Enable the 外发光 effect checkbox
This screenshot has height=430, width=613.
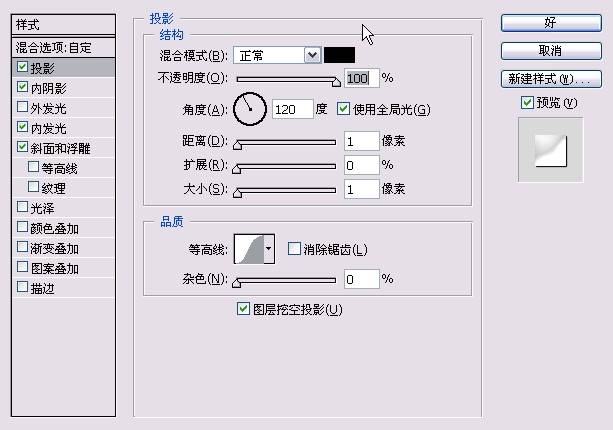23,107
